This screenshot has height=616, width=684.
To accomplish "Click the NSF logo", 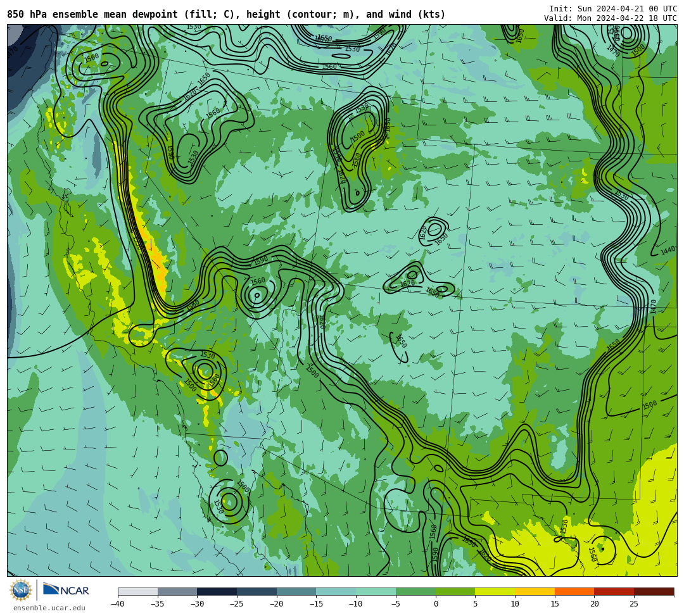I will coord(21,591).
